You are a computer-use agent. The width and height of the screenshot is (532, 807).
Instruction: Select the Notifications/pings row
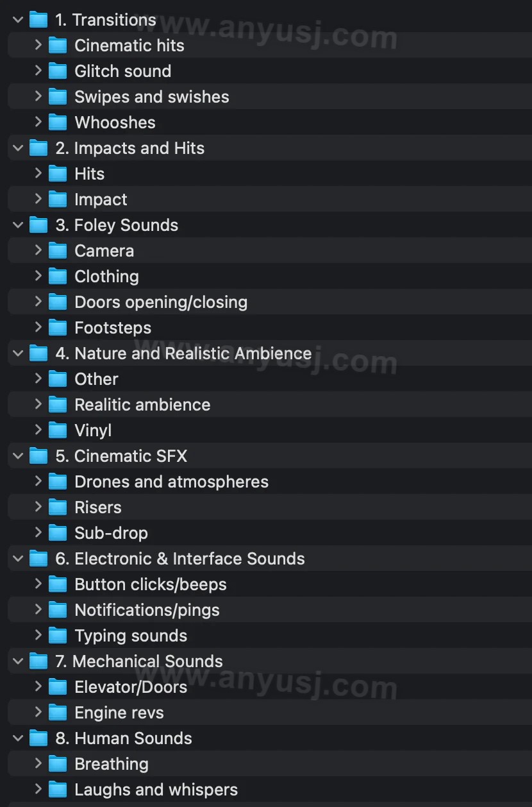270,610
